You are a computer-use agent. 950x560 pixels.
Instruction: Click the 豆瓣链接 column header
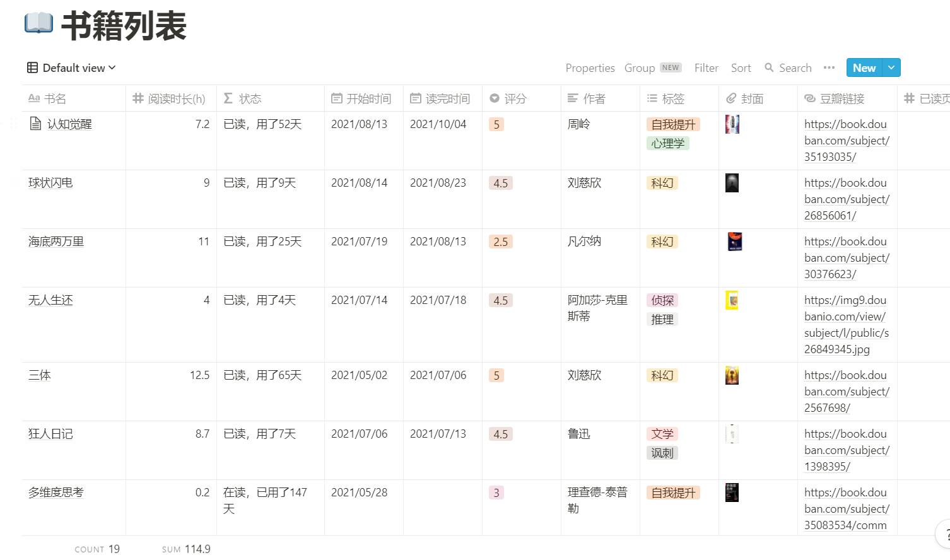(x=847, y=98)
